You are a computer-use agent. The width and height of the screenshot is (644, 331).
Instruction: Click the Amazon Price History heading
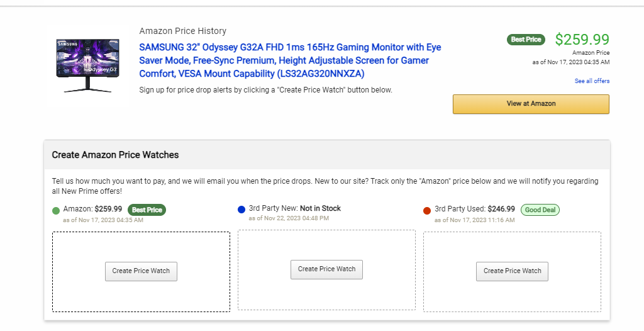point(182,31)
